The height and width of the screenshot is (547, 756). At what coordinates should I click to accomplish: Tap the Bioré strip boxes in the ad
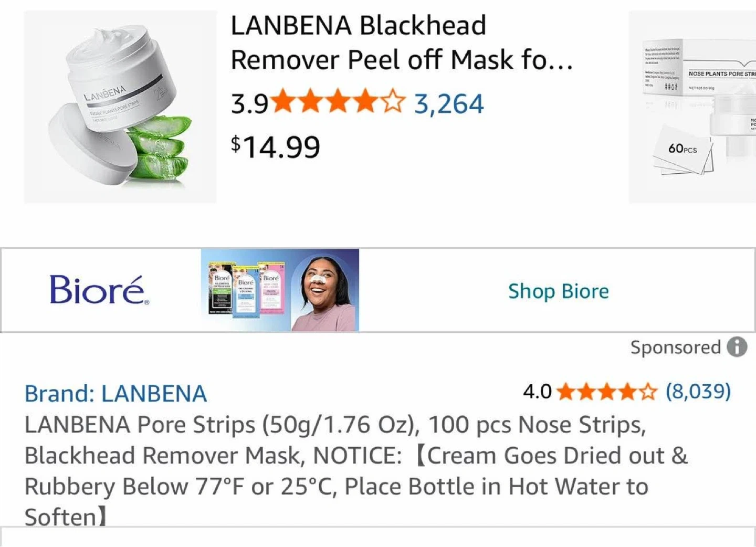[247, 290]
